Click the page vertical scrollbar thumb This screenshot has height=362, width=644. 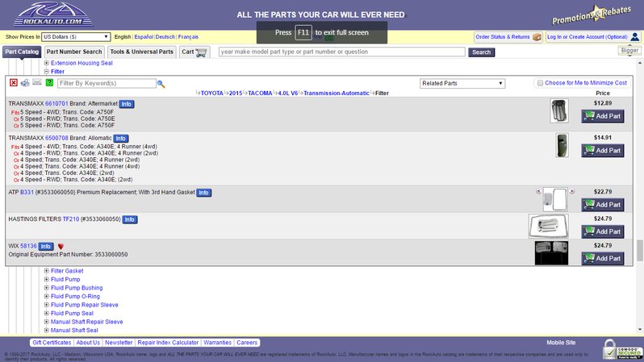[x=640, y=250]
